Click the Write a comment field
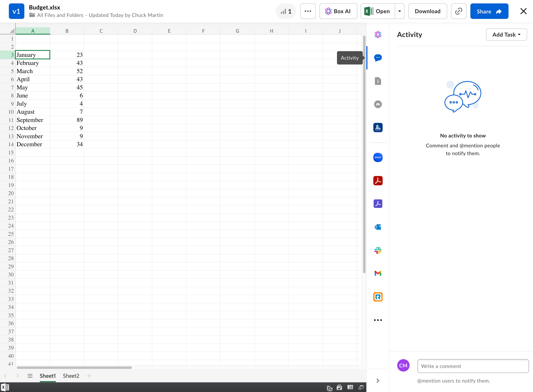The width and height of the screenshot is (533, 392). click(473, 366)
